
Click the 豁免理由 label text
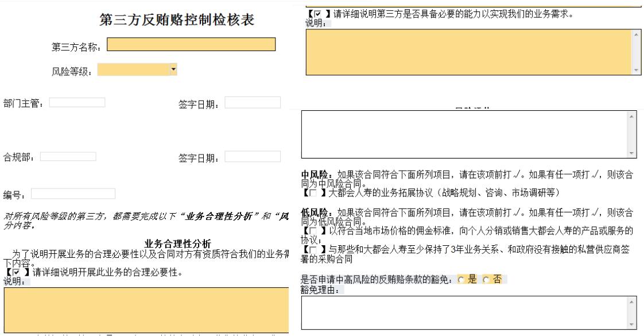(x=320, y=289)
